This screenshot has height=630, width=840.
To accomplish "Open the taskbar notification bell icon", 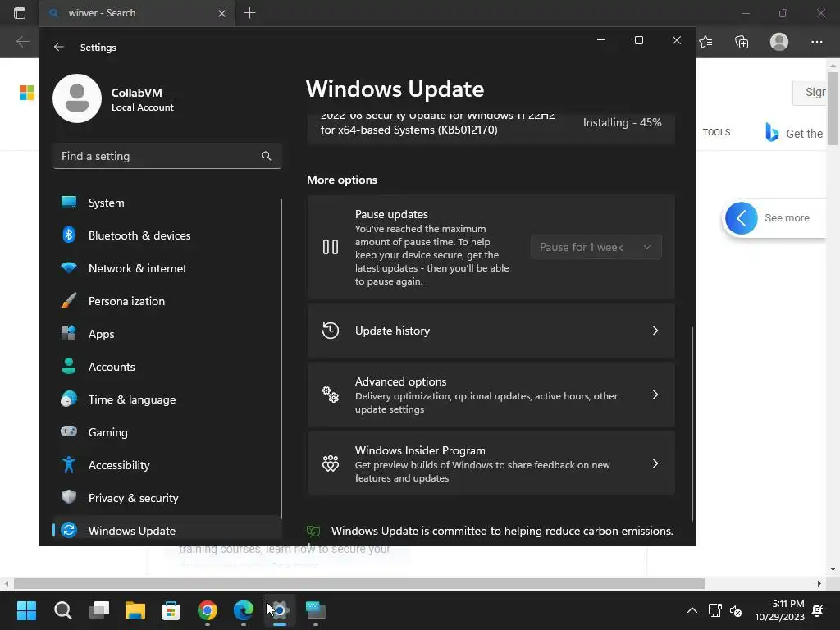I will pos(818,610).
